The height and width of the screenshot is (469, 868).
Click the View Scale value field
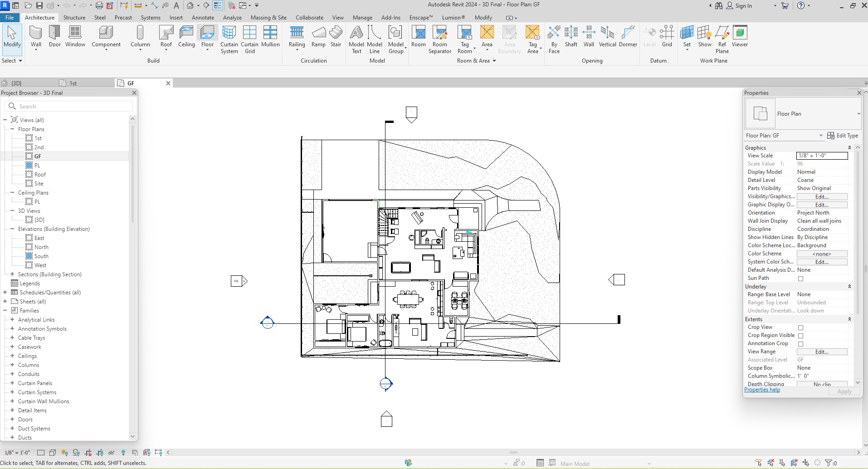click(822, 156)
